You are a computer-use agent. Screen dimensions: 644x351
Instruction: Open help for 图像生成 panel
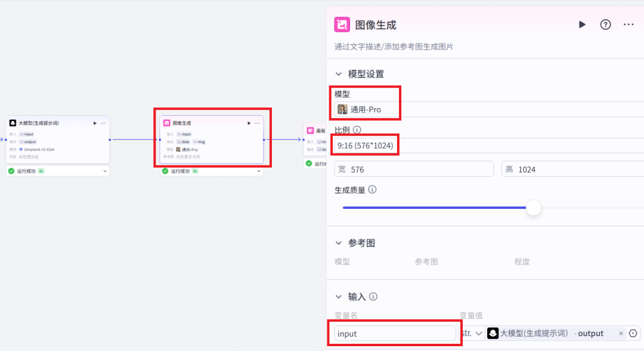(x=605, y=24)
